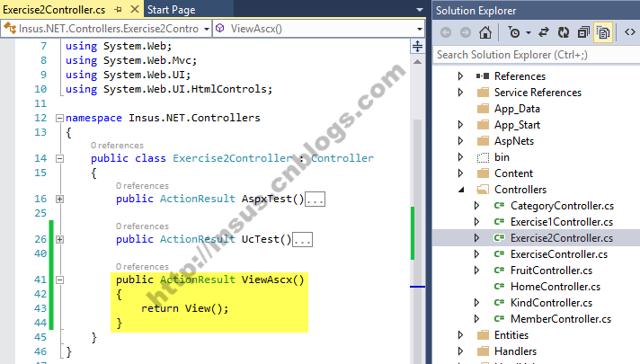Click Sync with Active Document icon

(x=544, y=32)
